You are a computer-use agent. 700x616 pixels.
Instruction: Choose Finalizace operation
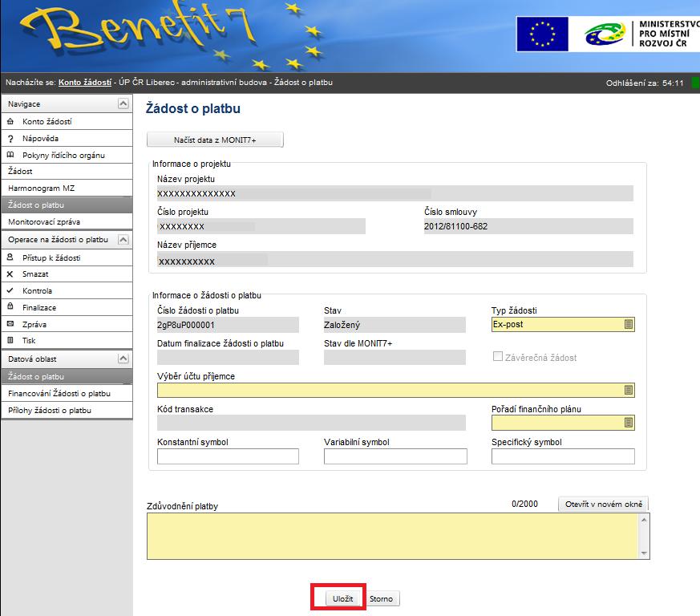pos(67,307)
